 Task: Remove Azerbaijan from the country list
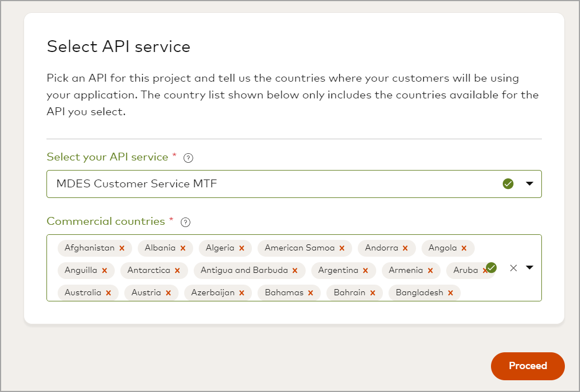point(242,293)
